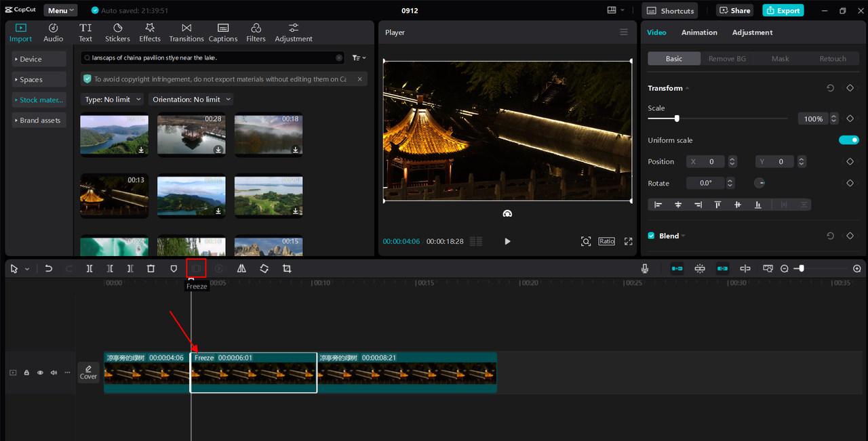
Task: Open the Orientation: No limit dropdown
Action: tap(191, 100)
